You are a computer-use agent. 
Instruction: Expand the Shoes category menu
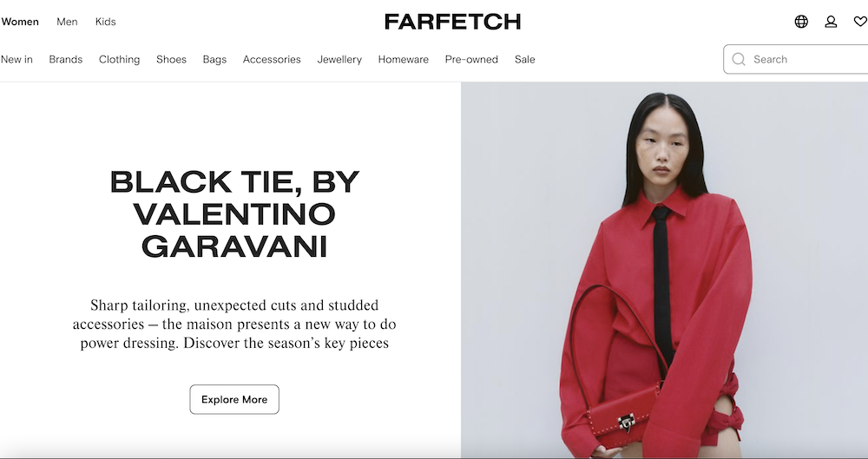[171, 59]
